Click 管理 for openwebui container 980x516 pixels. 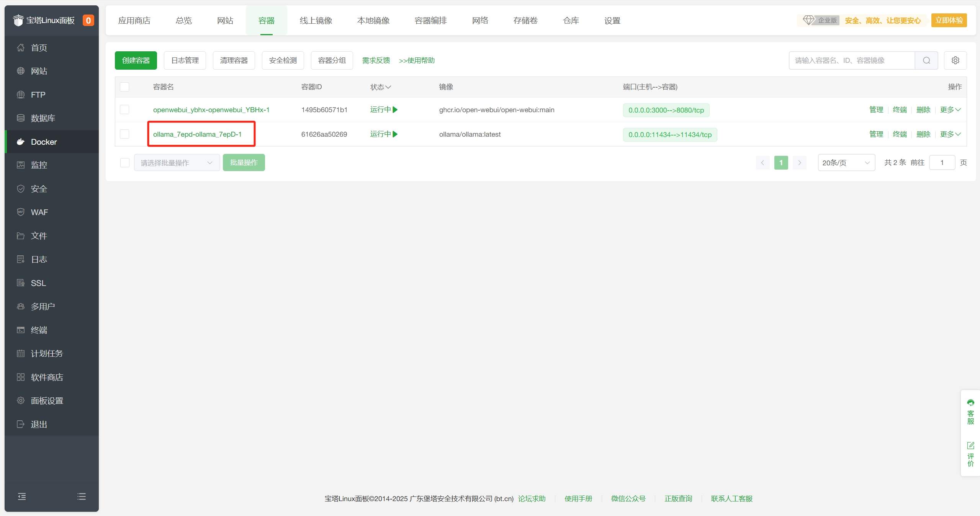click(x=876, y=110)
